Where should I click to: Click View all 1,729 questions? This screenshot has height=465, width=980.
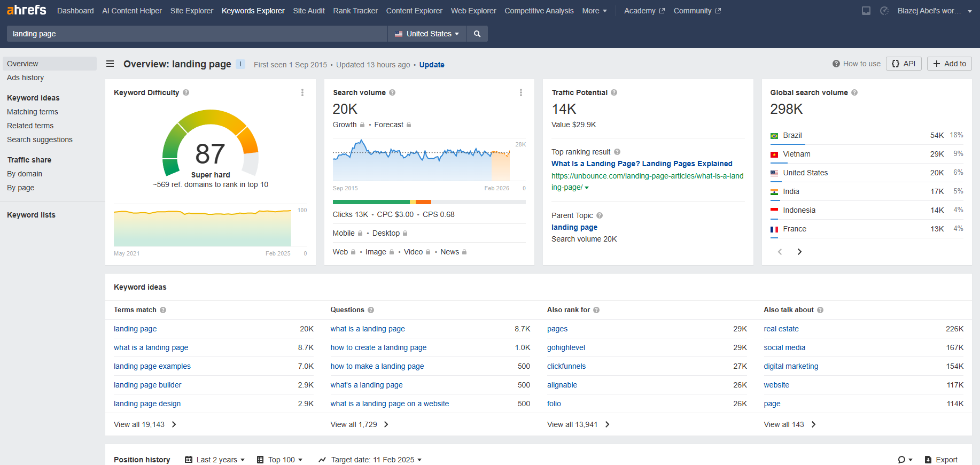360,424
